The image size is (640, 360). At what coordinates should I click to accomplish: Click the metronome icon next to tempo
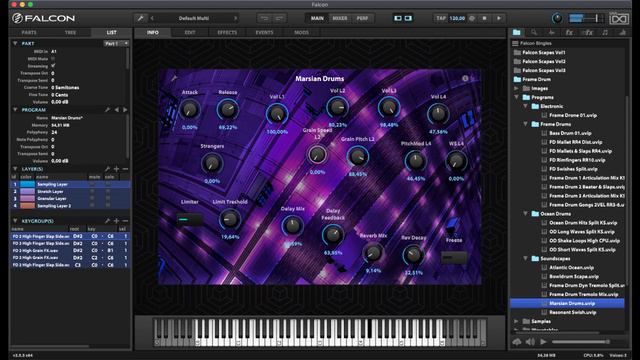pos(472,18)
